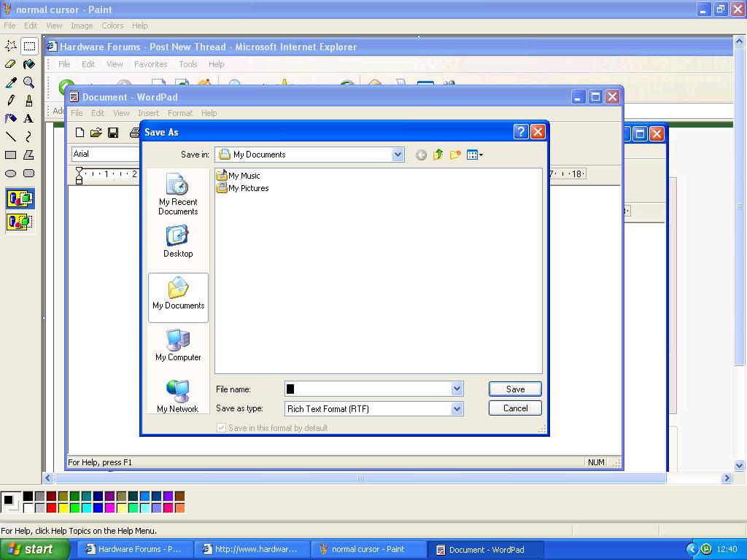Switch to normal cursor - Paint taskbar button

tap(368, 549)
